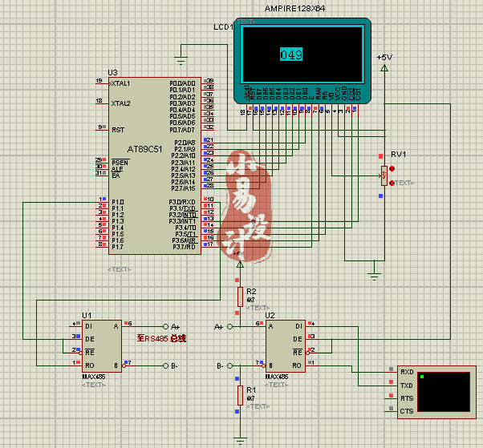Select the ground symbol below RV1 wiring

coord(374,276)
